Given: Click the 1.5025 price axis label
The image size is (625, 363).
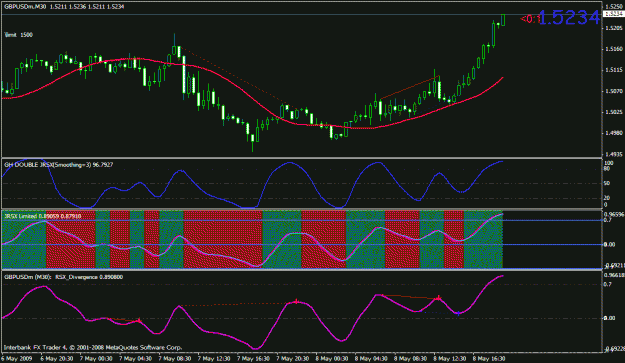Looking at the screenshot, I should [614, 112].
